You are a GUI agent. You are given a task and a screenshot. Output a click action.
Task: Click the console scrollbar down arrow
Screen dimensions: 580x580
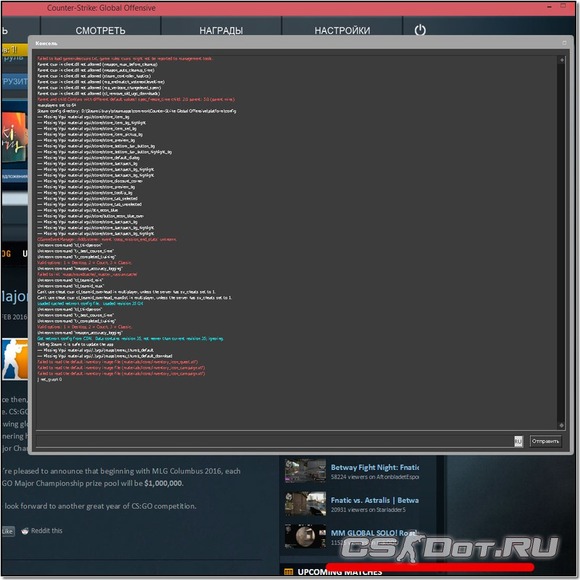(x=562, y=425)
